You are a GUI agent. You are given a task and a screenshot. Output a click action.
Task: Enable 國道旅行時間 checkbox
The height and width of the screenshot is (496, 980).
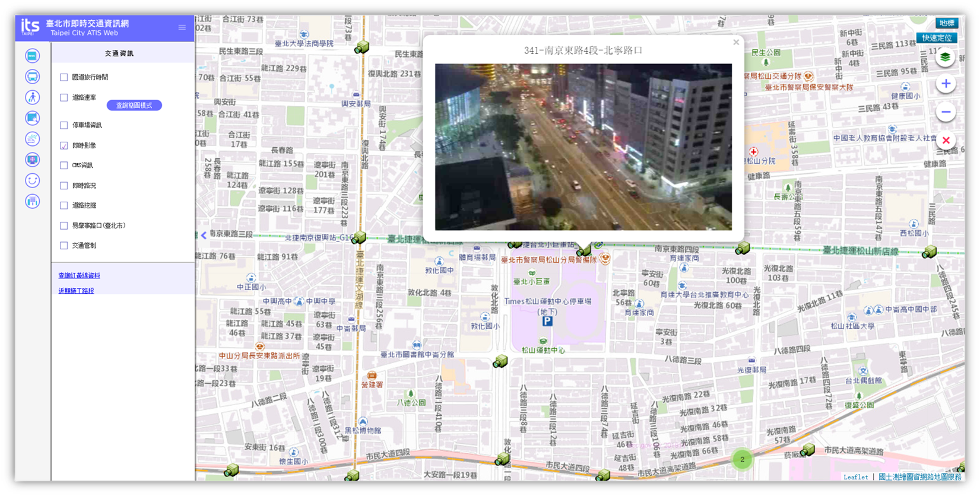pos(64,77)
